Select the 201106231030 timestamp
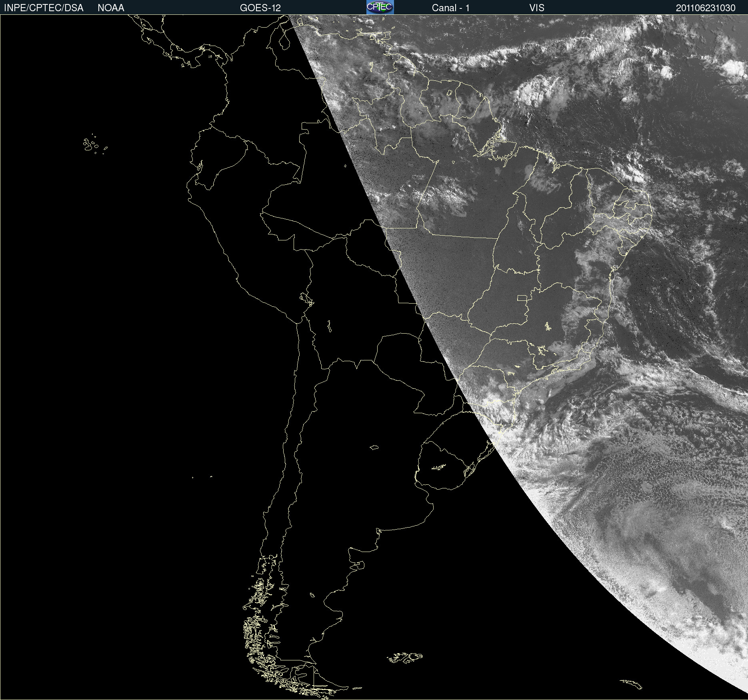Viewport: 748px width, 700px height. [x=706, y=8]
